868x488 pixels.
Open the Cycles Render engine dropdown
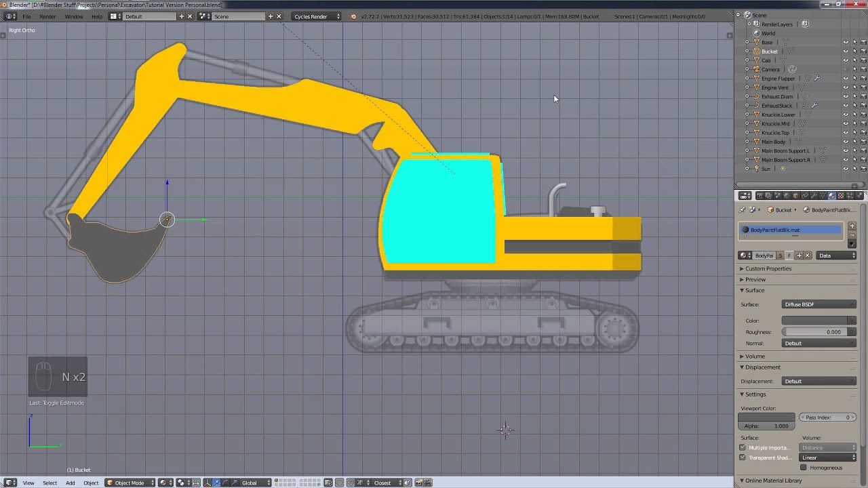317,16
